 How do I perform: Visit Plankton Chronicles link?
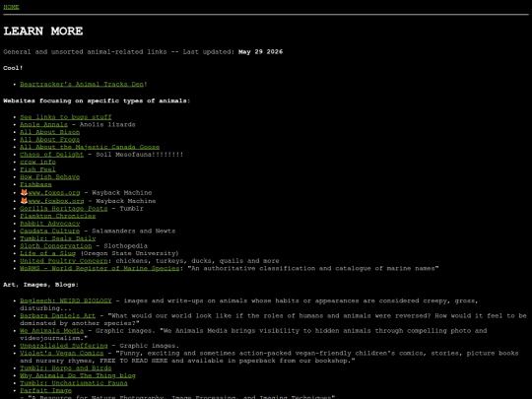click(x=58, y=216)
